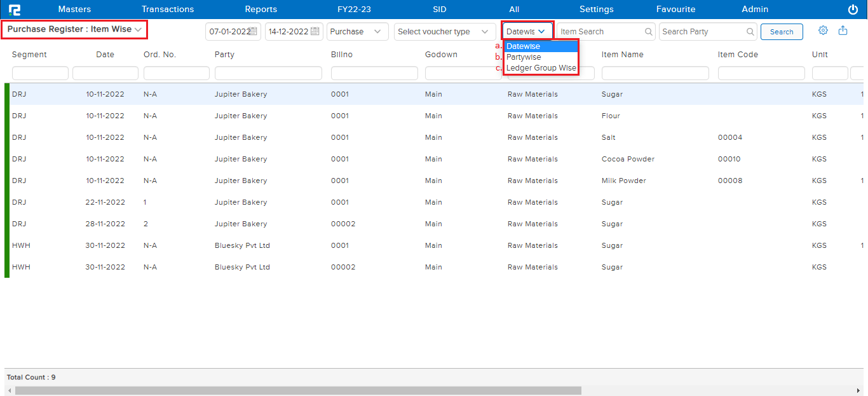Open the Reports menu

(261, 10)
